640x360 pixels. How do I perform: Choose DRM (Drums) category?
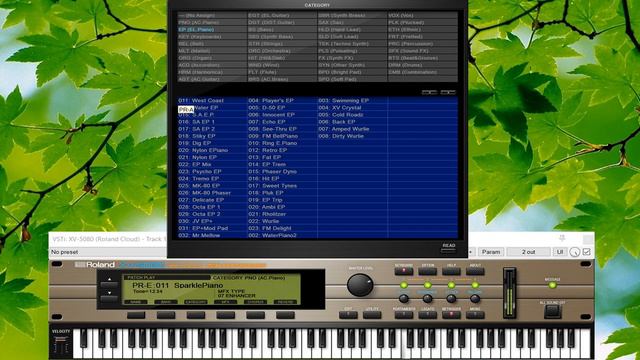pyautogui.click(x=422, y=65)
